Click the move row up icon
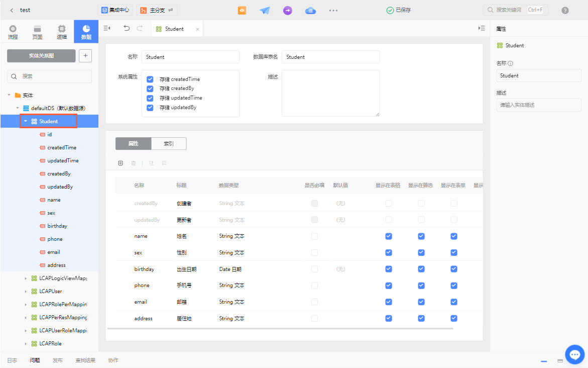 tap(151, 163)
